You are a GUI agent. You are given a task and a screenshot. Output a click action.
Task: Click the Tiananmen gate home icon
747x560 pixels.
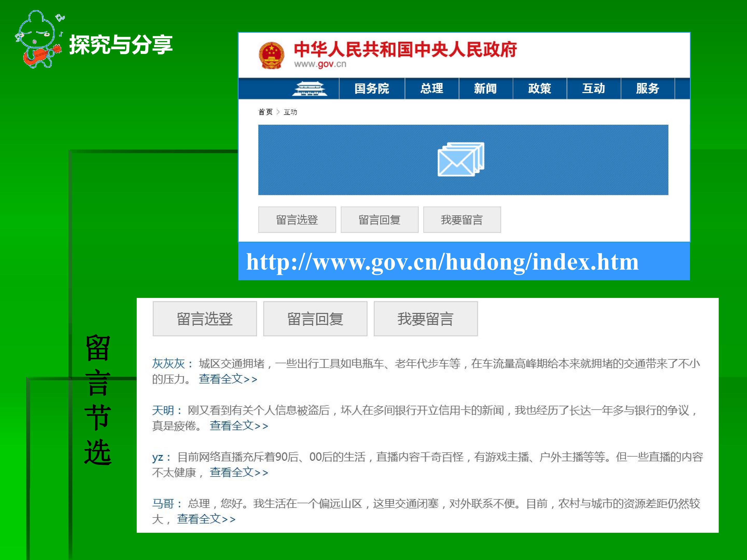pyautogui.click(x=309, y=88)
